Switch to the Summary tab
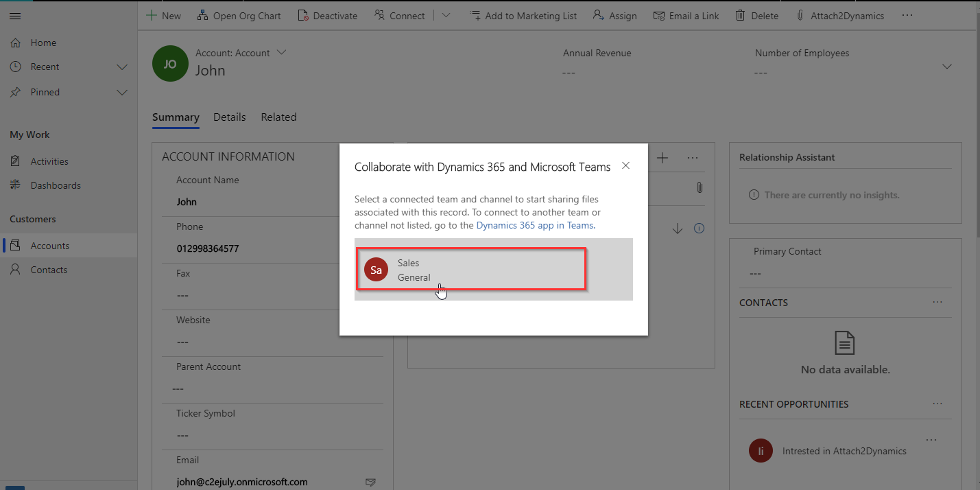This screenshot has height=490, width=980. [176, 117]
